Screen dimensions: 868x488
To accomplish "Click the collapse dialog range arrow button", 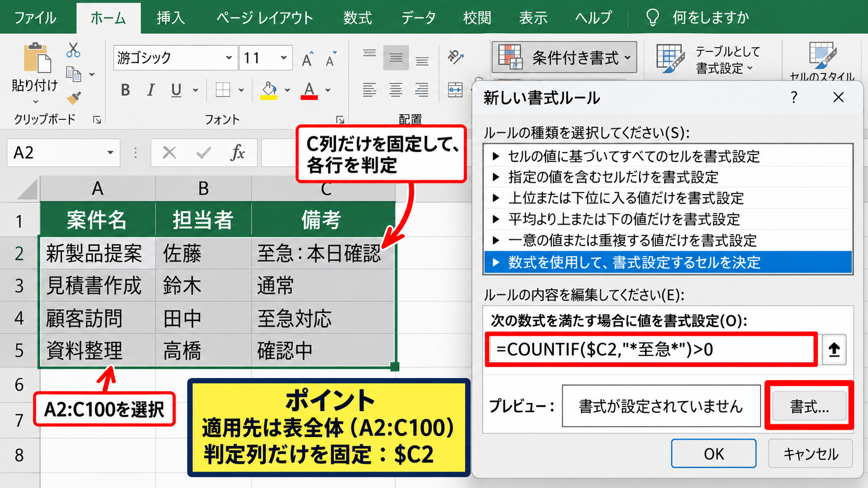I will [x=834, y=349].
